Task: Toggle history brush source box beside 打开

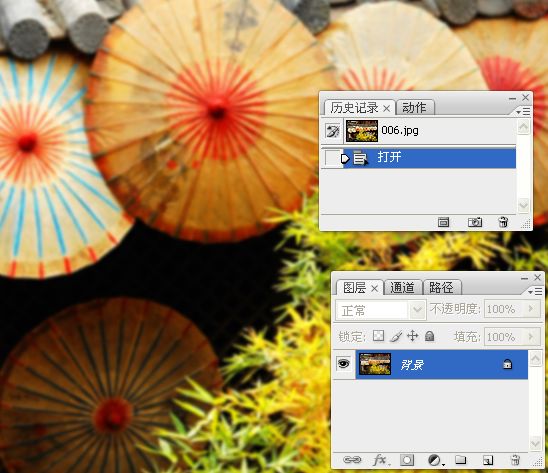Action: (332, 158)
